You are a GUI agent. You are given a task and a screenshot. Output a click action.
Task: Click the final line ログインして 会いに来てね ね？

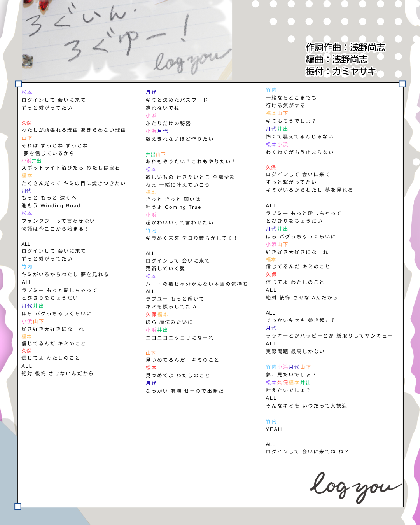coord(307,452)
